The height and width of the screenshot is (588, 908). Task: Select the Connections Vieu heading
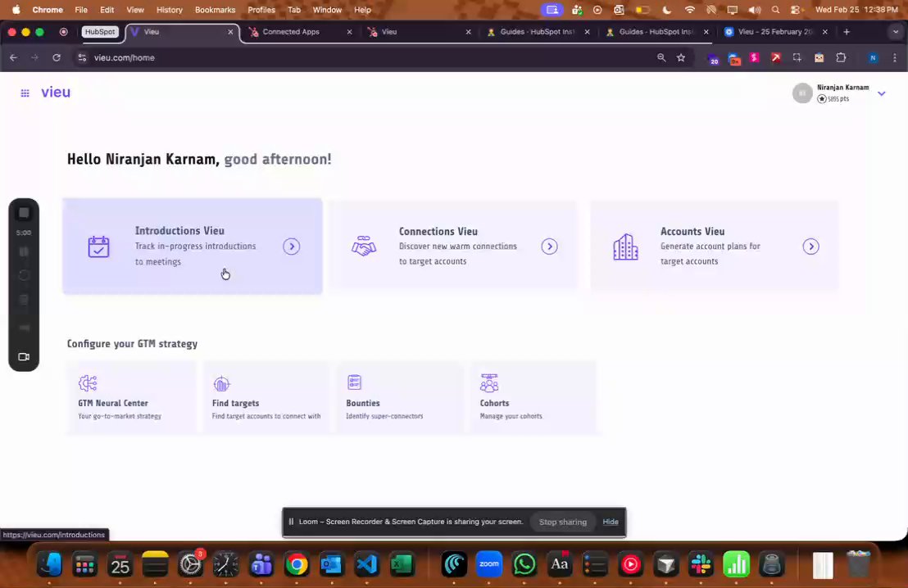click(x=438, y=231)
